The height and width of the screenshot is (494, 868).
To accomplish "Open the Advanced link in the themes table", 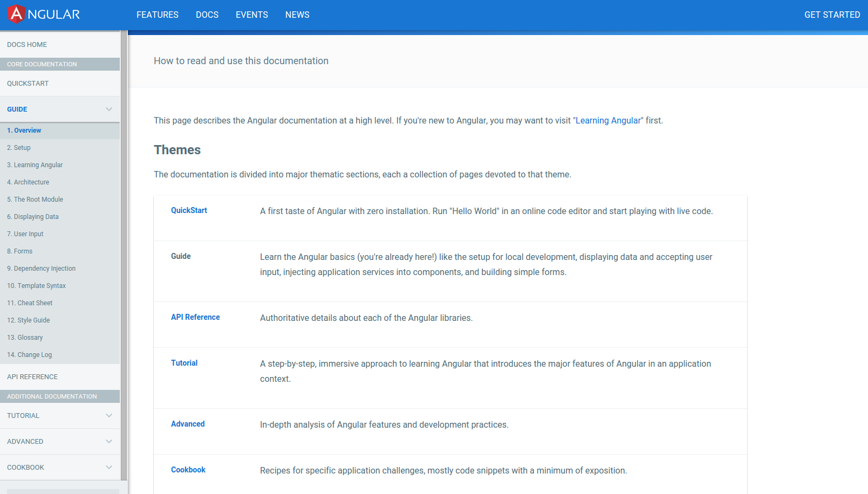I will [x=188, y=424].
